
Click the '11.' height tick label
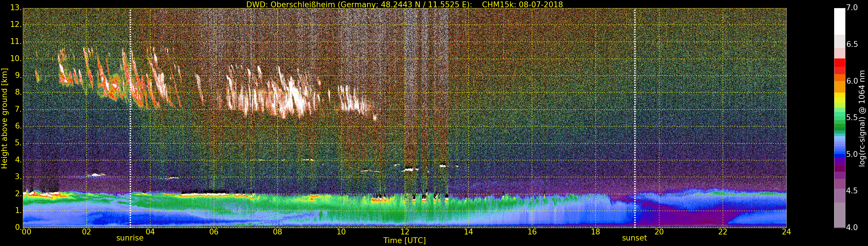16,41
